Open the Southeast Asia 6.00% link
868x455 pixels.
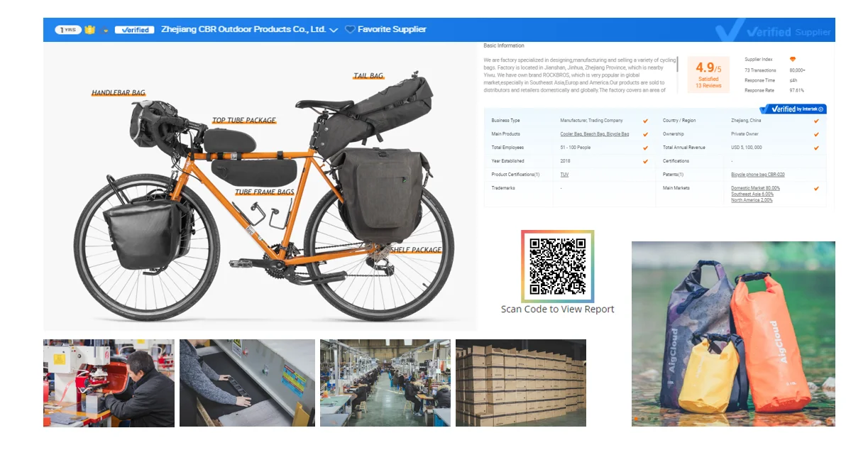tap(752, 194)
